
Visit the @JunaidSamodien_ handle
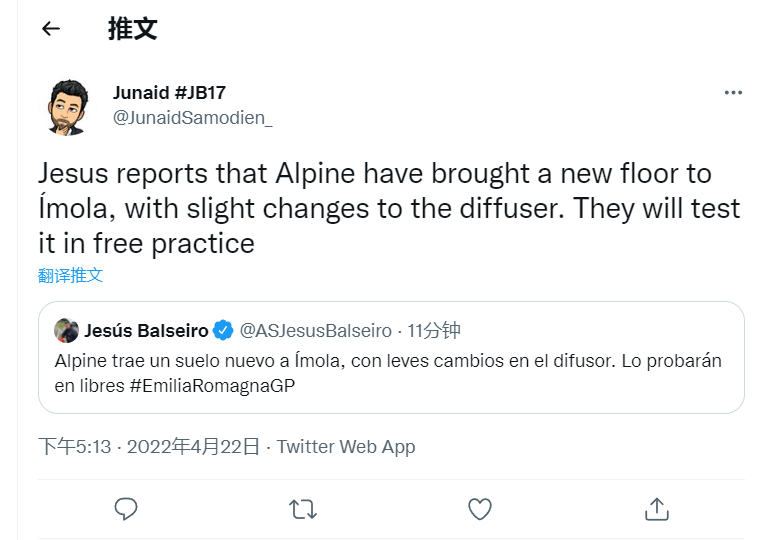click(192, 117)
